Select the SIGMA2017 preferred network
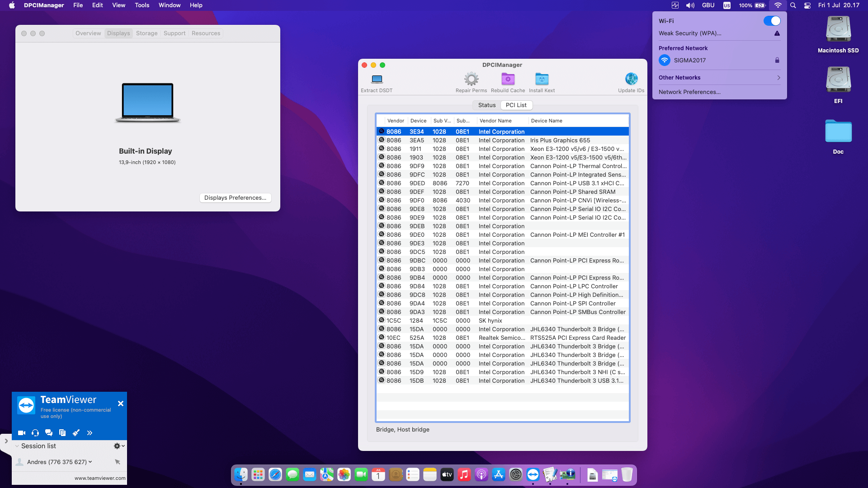 719,60
